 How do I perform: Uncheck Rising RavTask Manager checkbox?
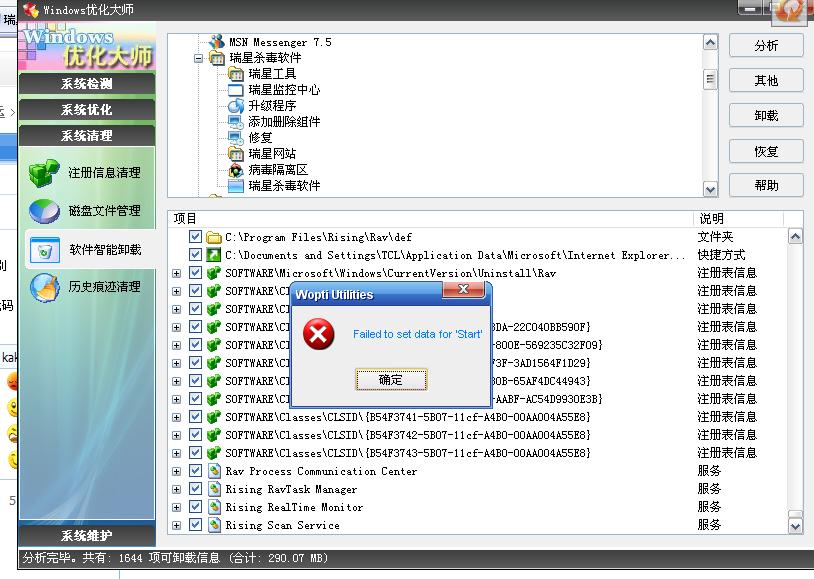click(x=195, y=489)
